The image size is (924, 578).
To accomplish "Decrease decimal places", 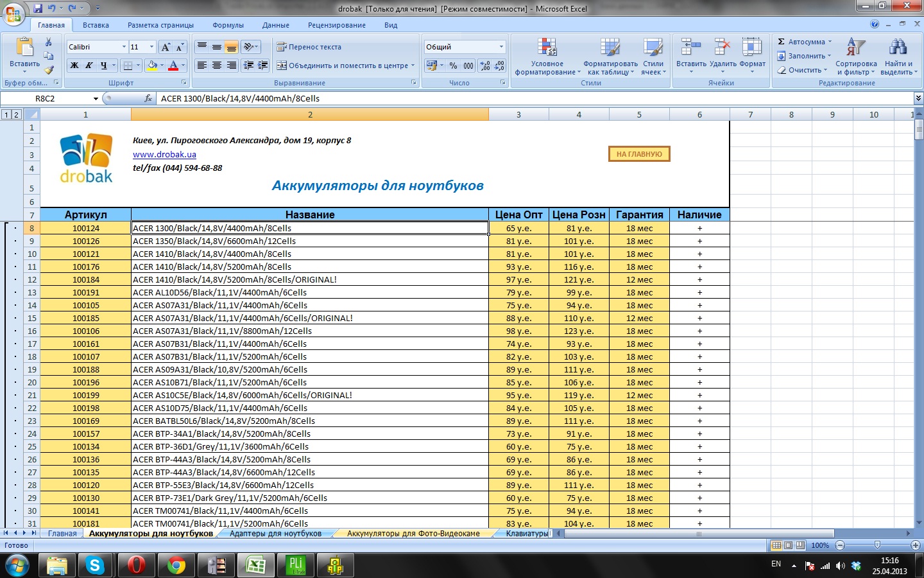I will [x=499, y=66].
